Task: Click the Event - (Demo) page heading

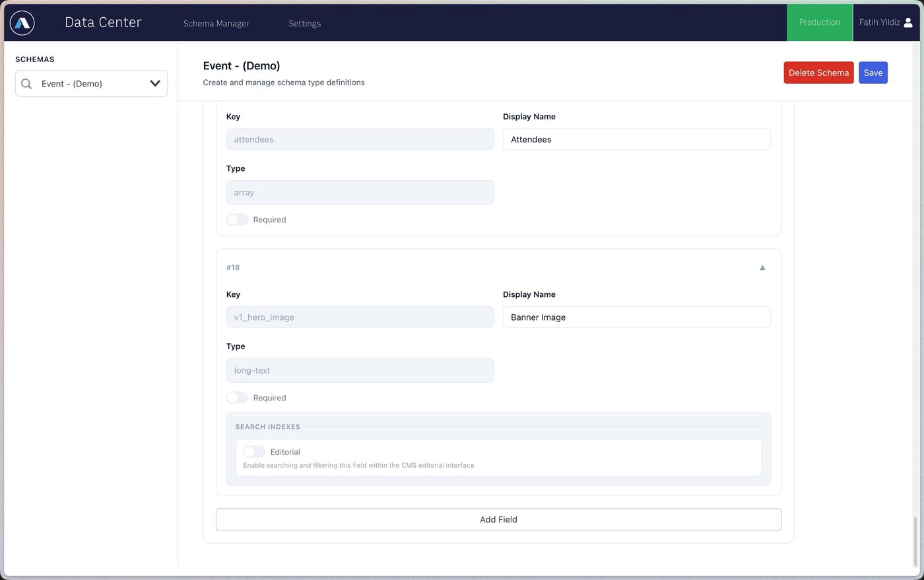Action: point(242,66)
